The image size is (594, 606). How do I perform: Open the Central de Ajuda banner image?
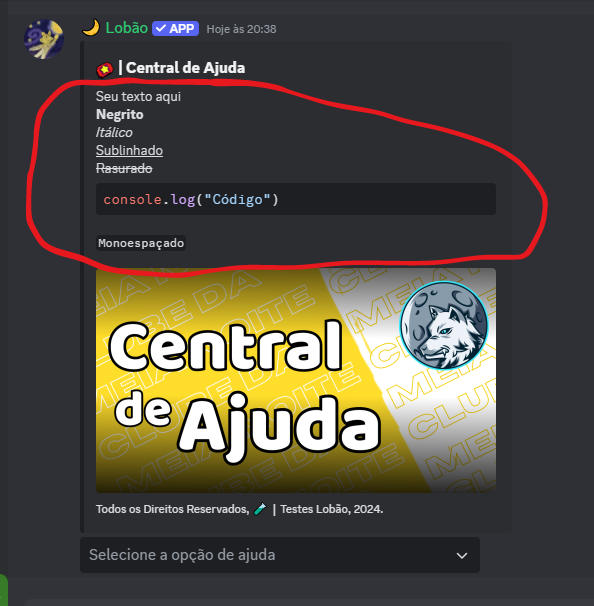point(296,380)
